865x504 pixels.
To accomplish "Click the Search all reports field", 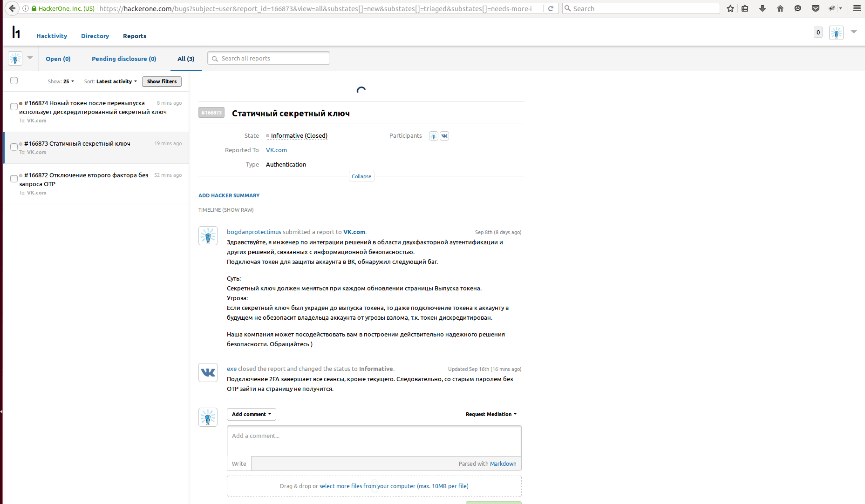I will coord(273,58).
